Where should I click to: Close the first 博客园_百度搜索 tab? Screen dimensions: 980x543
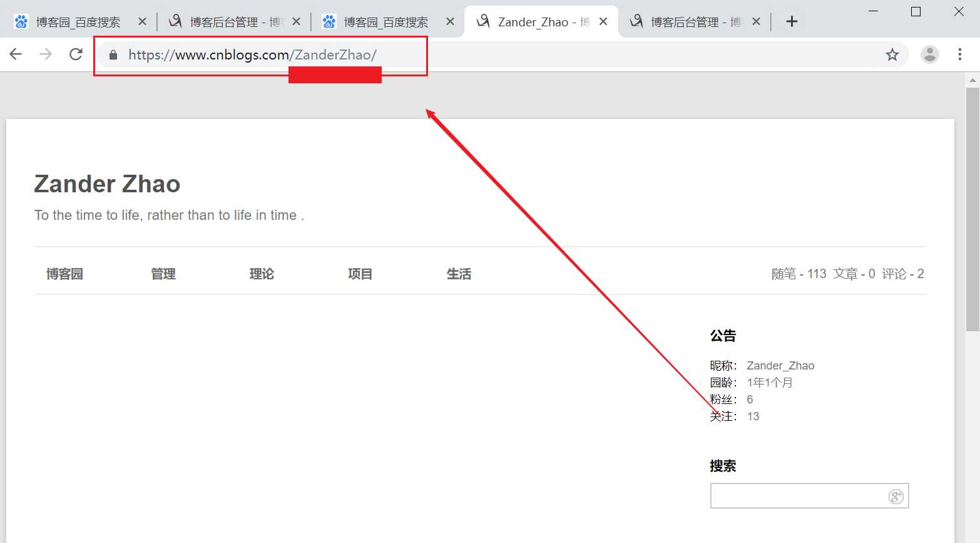(142, 21)
